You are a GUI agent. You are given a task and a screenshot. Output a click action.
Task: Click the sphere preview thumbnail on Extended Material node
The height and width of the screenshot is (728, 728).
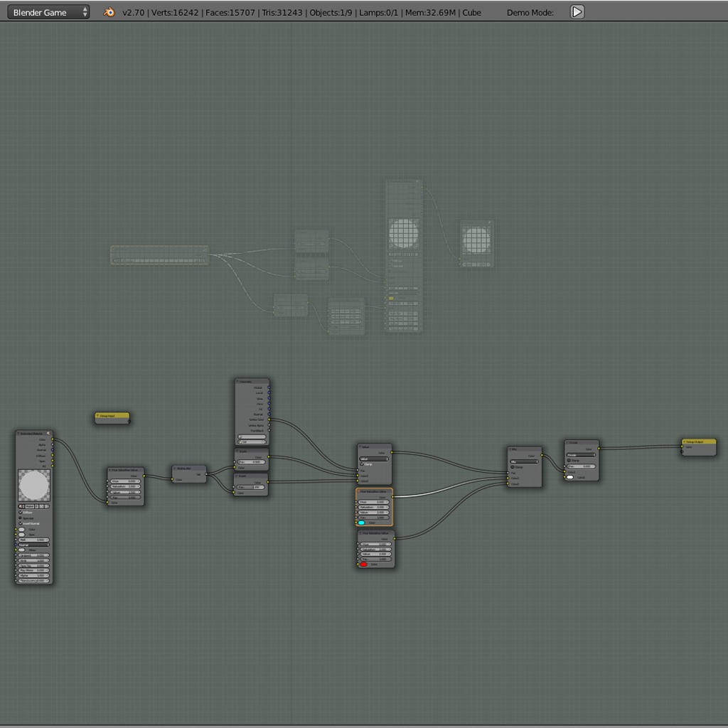pyautogui.click(x=34, y=485)
